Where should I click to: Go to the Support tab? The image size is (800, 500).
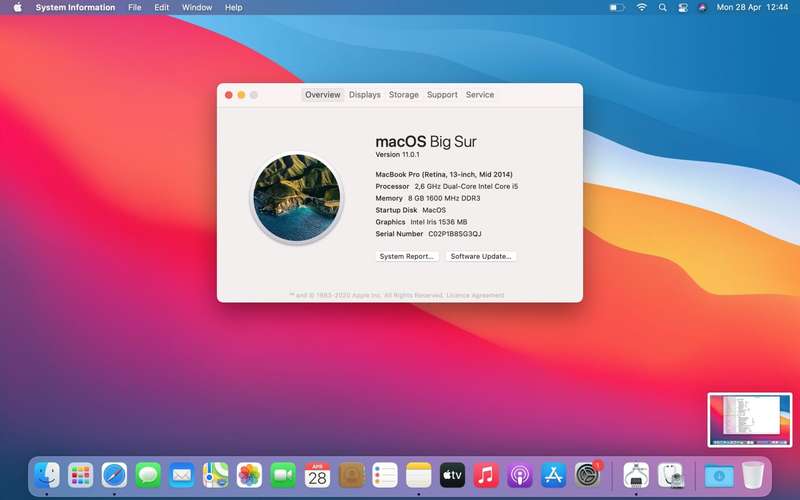[x=442, y=95]
